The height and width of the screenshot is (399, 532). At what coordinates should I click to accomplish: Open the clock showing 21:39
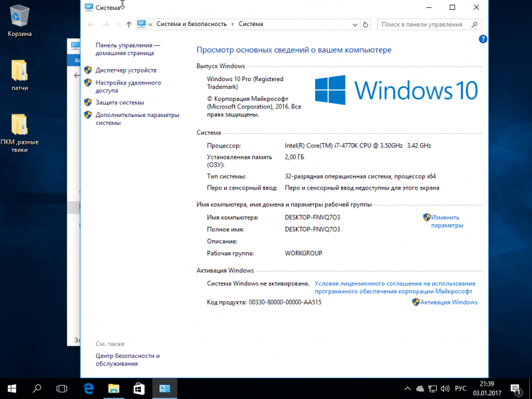coord(487,388)
